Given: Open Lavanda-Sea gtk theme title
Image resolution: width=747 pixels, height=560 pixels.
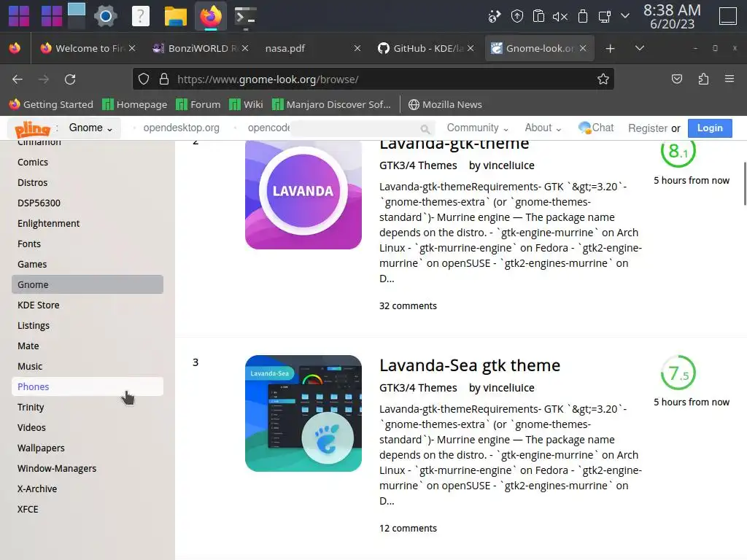Looking at the screenshot, I should click(x=470, y=365).
